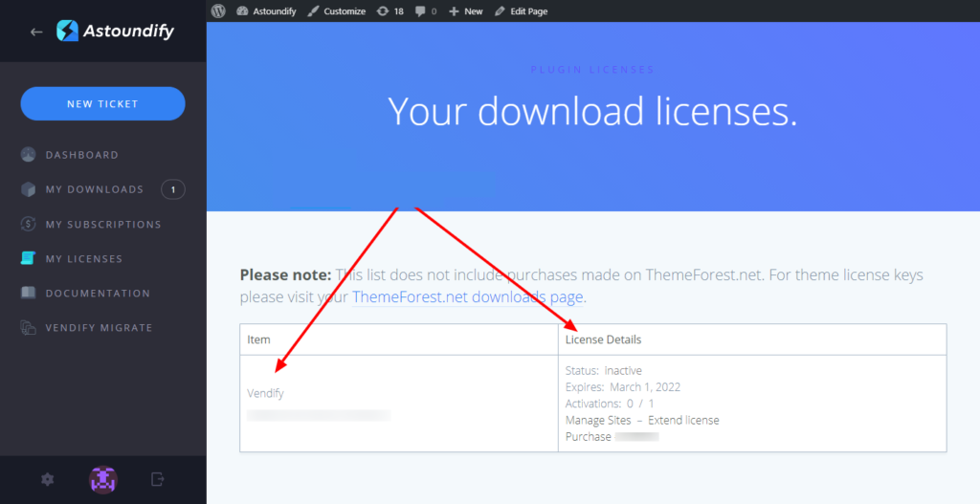Click the updates count 18
The width and height of the screenshot is (980, 504).
pyautogui.click(x=399, y=11)
